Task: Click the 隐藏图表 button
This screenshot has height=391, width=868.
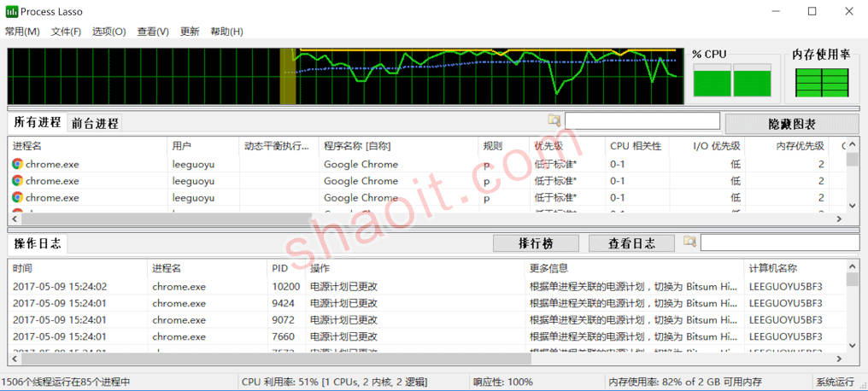Action: coord(792,124)
